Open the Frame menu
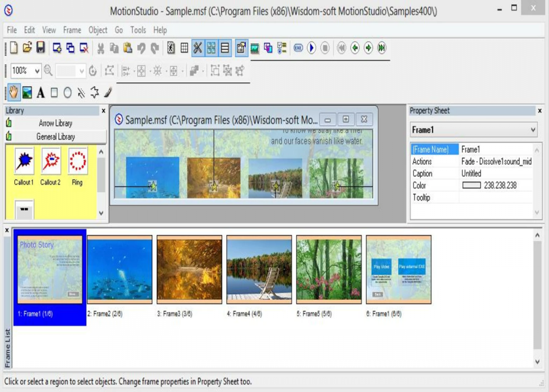This screenshot has height=392, width=549. (72, 30)
